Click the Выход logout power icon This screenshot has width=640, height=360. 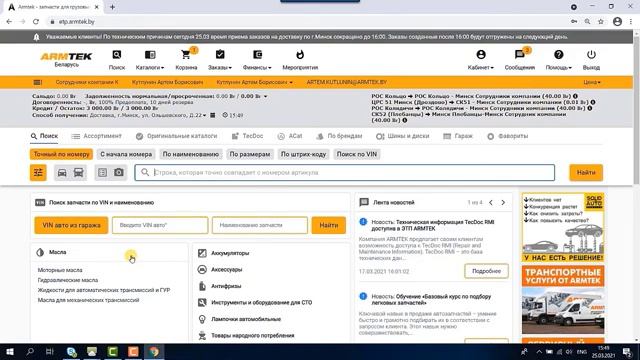[x=591, y=60]
